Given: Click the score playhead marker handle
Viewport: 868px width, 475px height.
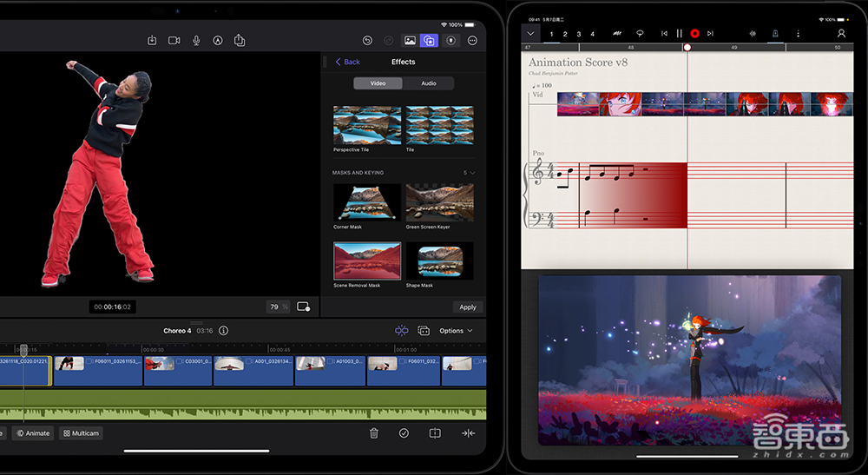Looking at the screenshot, I should [687, 47].
